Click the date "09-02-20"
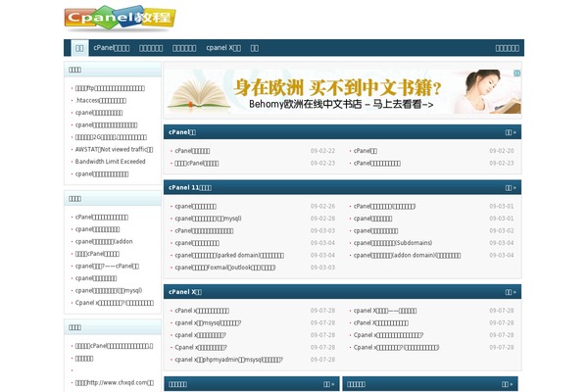Viewport: 588px width, 392px height. tap(502, 151)
